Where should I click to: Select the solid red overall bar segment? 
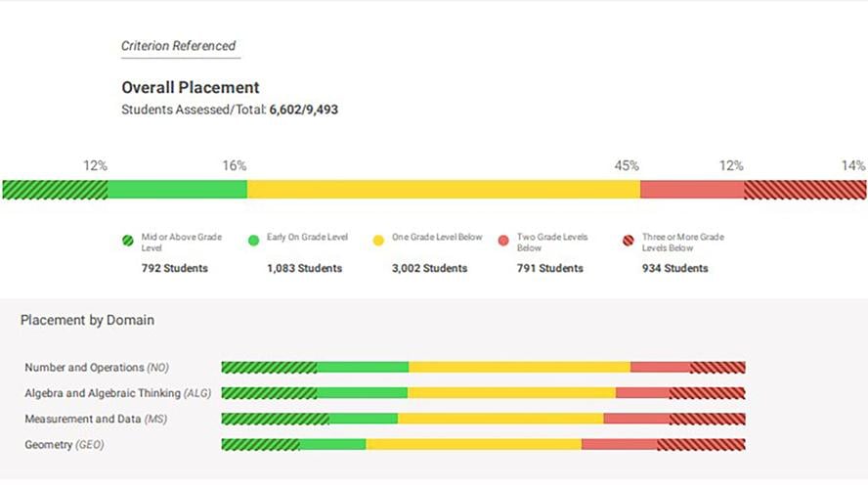click(x=692, y=190)
